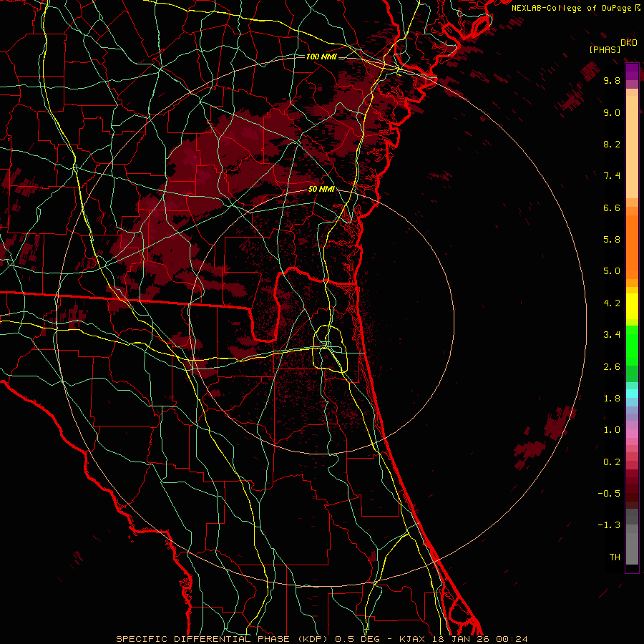644x644 pixels.
Task: Select the 7.4 value on the scale
Action: tap(612, 176)
